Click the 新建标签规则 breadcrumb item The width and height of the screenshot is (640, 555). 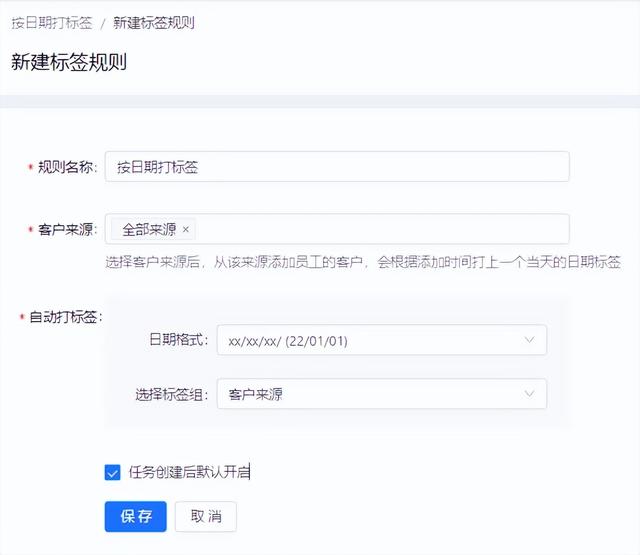[x=154, y=22]
